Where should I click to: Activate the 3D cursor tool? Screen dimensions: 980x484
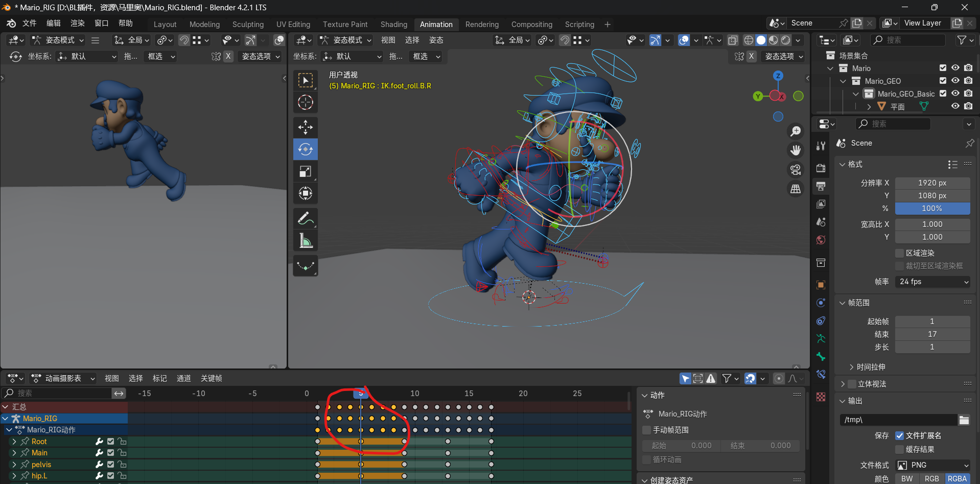(x=306, y=102)
